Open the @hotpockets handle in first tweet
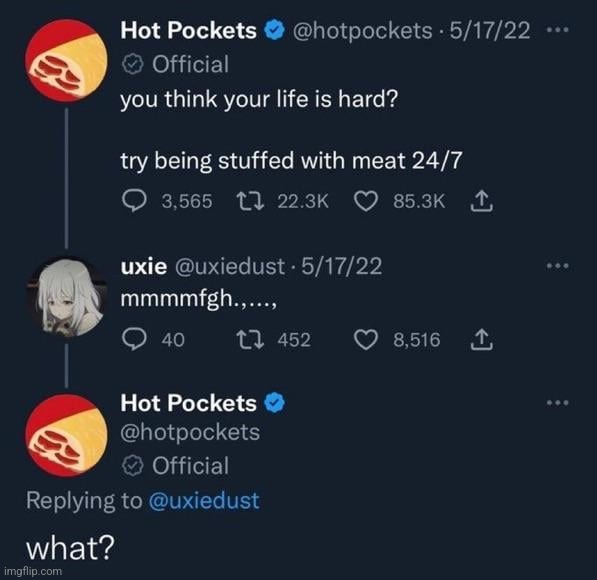 362,31
